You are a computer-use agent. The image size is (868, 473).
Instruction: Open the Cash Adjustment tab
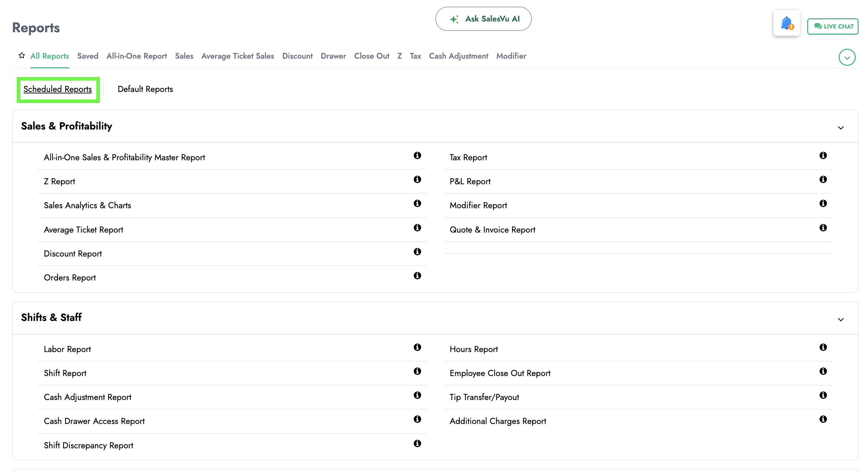[458, 56]
